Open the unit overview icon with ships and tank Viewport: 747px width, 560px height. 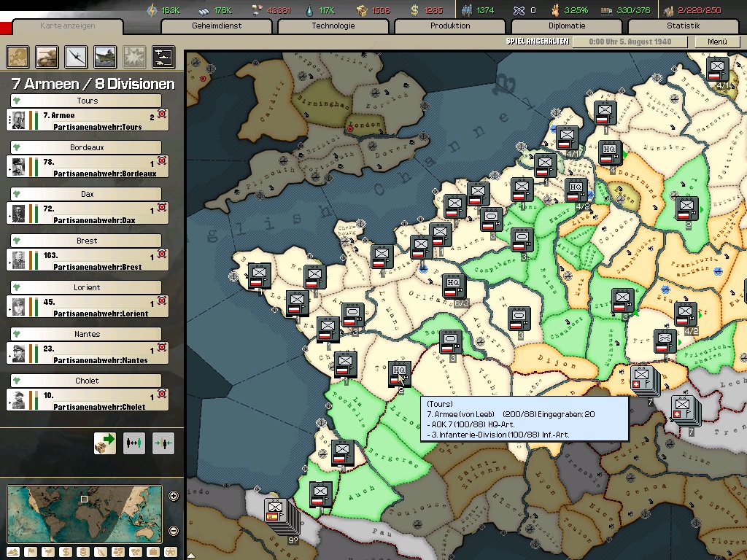(163, 56)
